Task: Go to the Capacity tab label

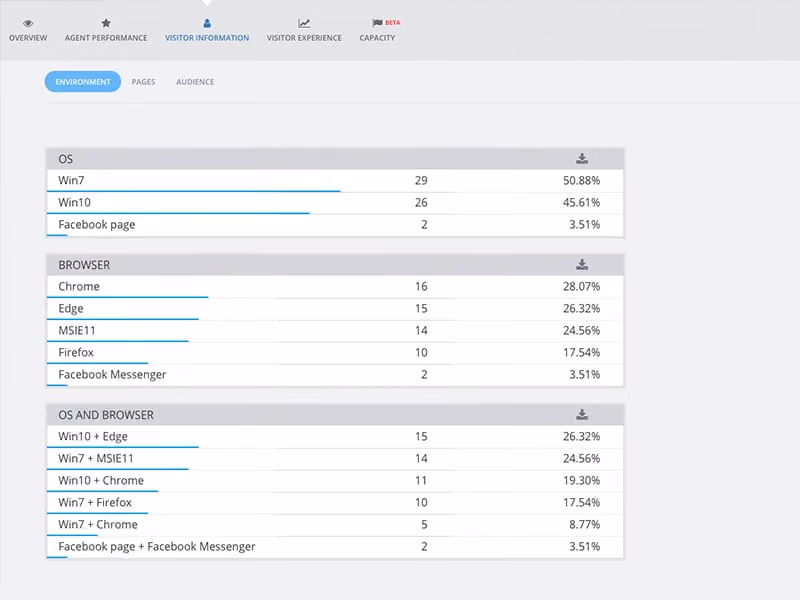Action: click(x=377, y=38)
